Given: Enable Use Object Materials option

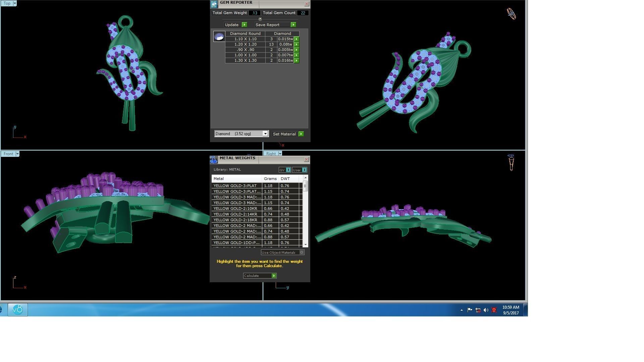Looking at the screenshot, I should (302, 252).
